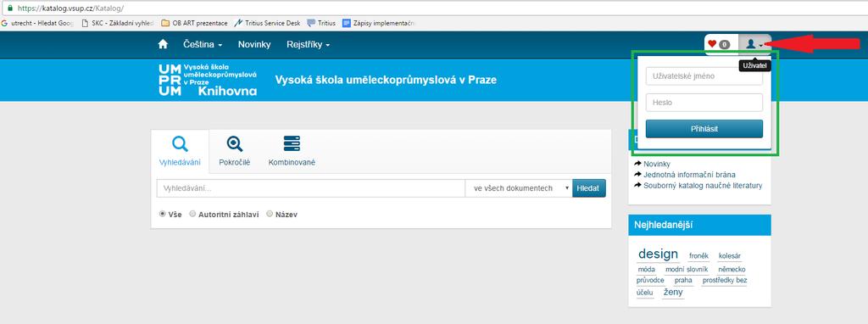Open the 've všech dokumentech' combo box
This screenshot has height=324, width=868.
click(x=519, y=188)
